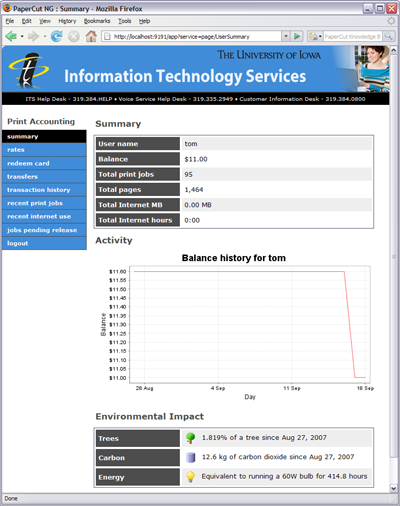Click the window resize grip in status bar
400x506 pixels.
[x=394, y=500]
